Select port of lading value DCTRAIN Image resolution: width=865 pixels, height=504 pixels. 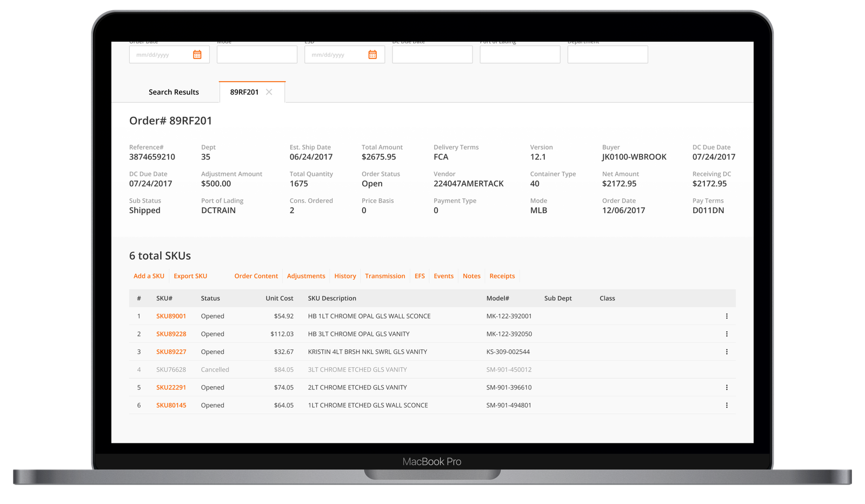218,210
